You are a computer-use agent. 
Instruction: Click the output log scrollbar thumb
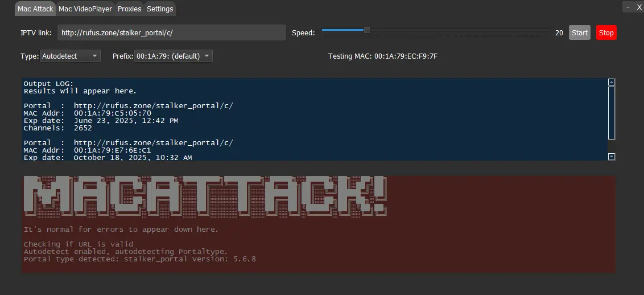tap(611, 113)
